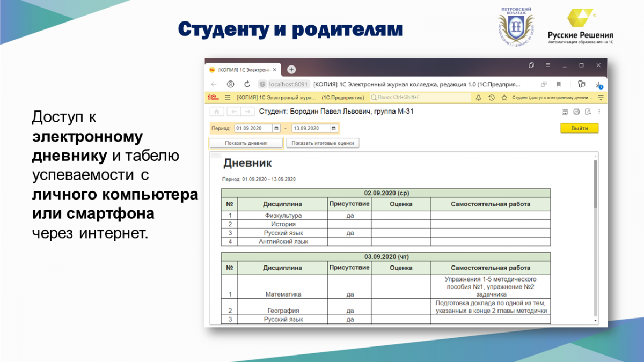Open the form's three-dot more menu
This screenshot has width=644, height=362.
[599, 112]
